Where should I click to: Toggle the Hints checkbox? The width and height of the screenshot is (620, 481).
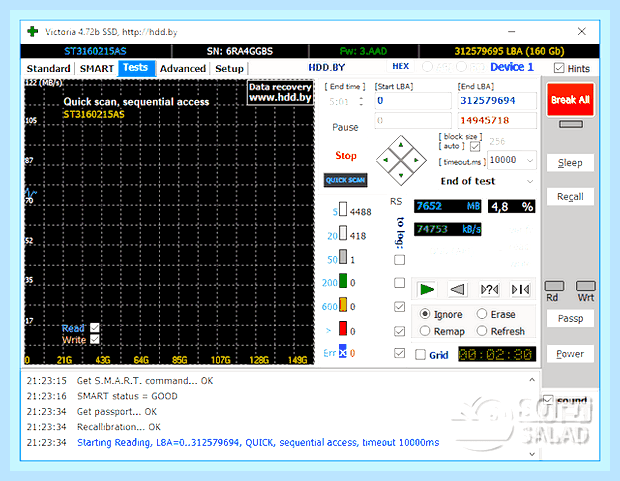coord(559,68)
